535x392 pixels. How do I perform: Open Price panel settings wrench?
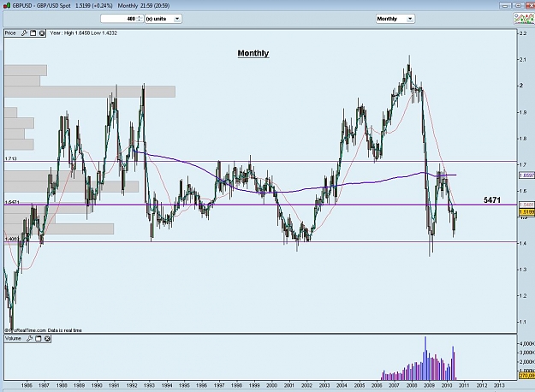(24, 33)
